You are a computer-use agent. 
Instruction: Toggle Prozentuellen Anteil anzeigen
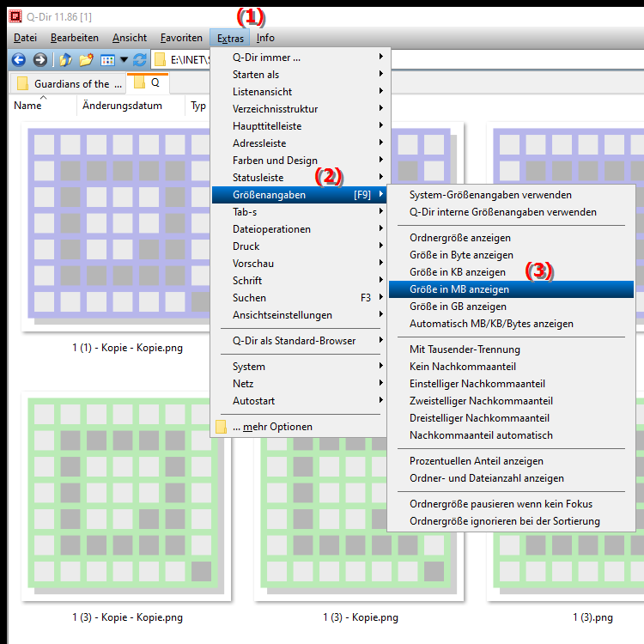pos(511,461)
